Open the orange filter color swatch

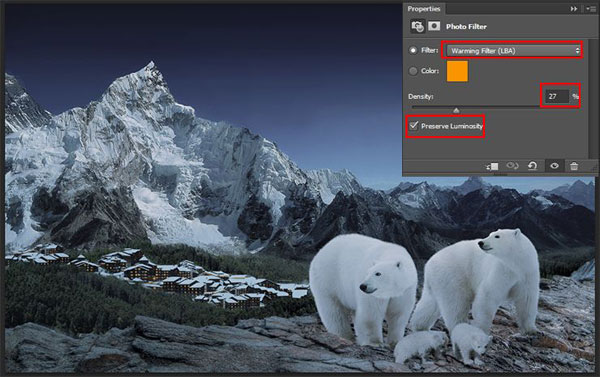tap(457, 71)
